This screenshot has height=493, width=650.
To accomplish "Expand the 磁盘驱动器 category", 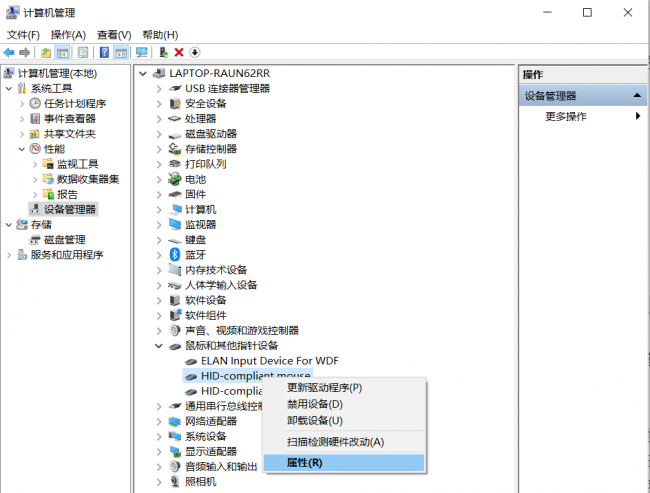I will pyautogui.click(x=159, y=134).
